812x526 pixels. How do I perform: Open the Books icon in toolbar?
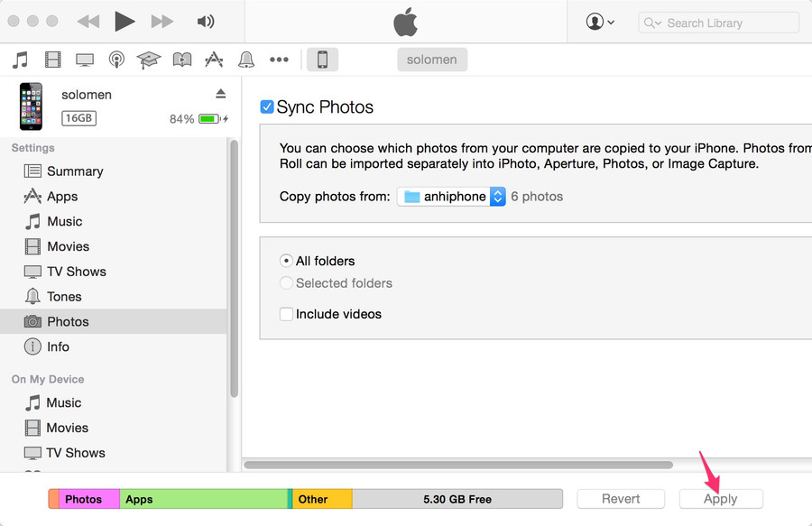[x=181, y=60]
